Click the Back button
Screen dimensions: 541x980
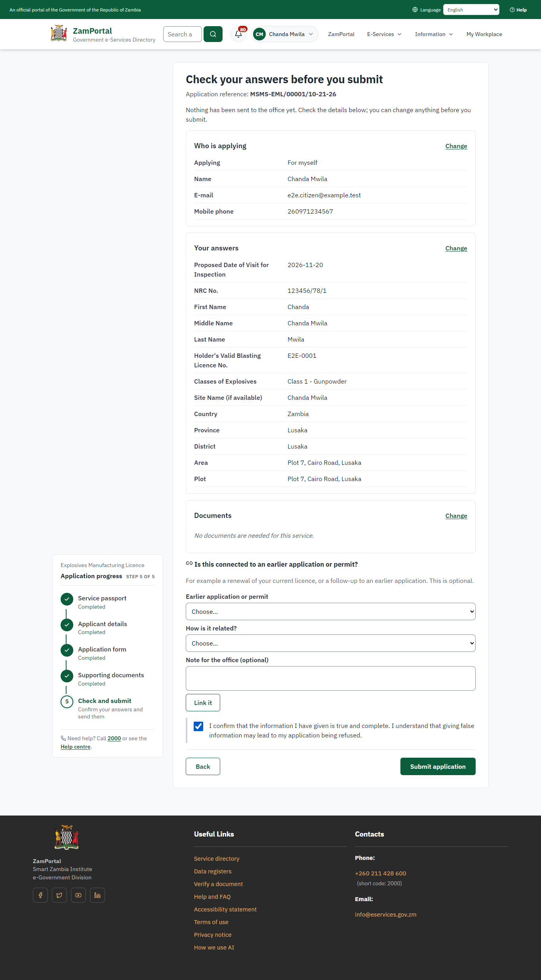[203, 766]
